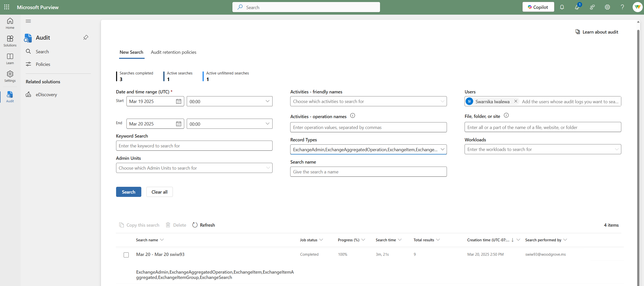
Task: Expand the Record Types dropdown
Action: click(x=442, y=149)
